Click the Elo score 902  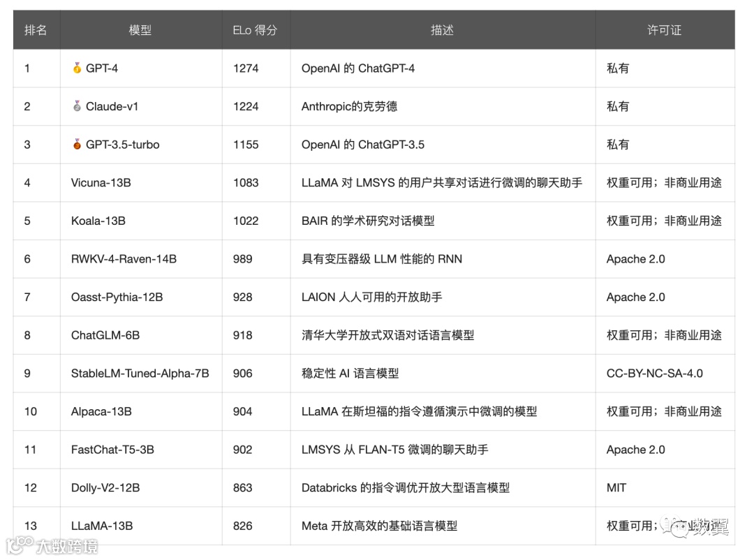click(242, 450)
